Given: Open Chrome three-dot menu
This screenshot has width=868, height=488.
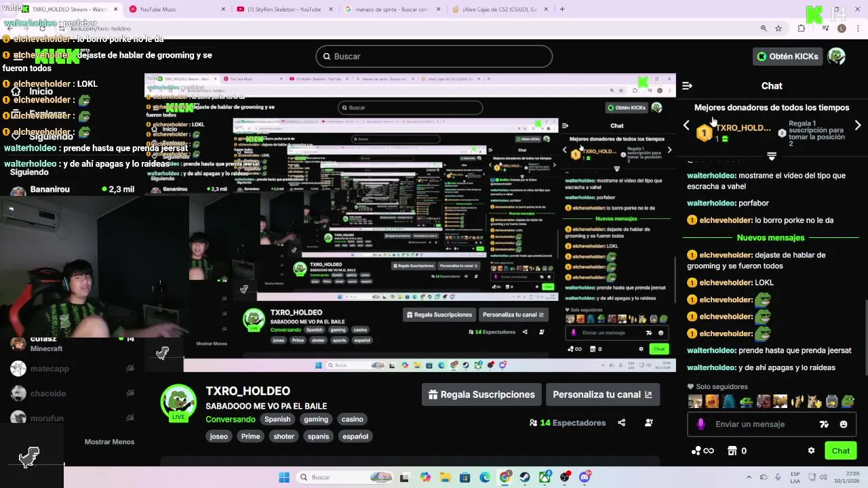Looking at the screenshot, I should [858, 28].
